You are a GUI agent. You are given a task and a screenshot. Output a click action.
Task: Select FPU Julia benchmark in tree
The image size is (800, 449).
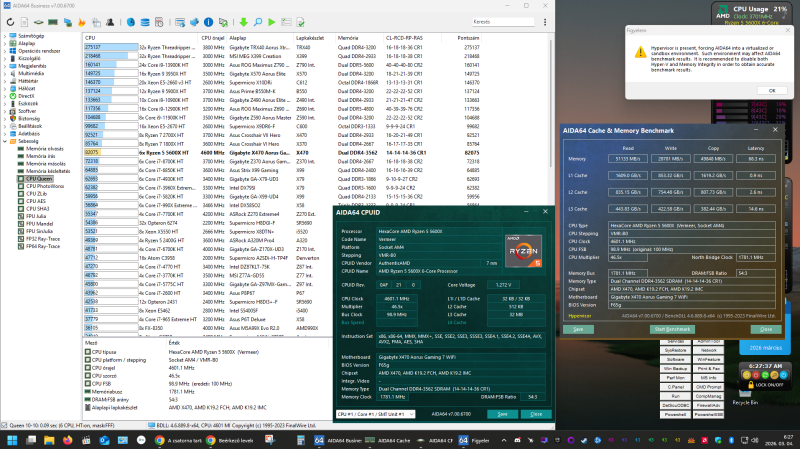[35, 216]
